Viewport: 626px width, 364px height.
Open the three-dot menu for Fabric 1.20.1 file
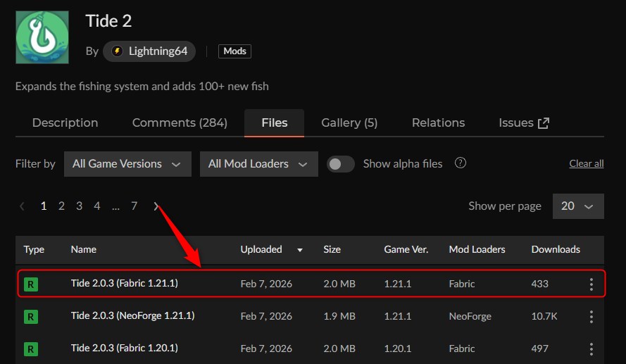click(x=591, y=349)
